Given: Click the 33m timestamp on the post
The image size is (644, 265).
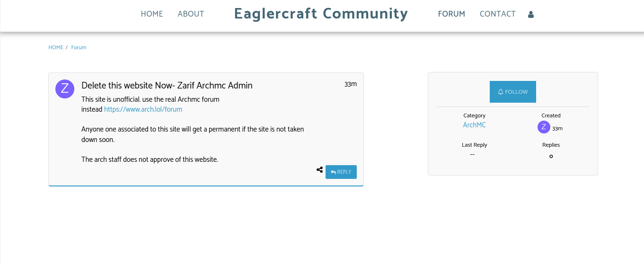Looking at the screenshot, I should [x=351, y=84].
